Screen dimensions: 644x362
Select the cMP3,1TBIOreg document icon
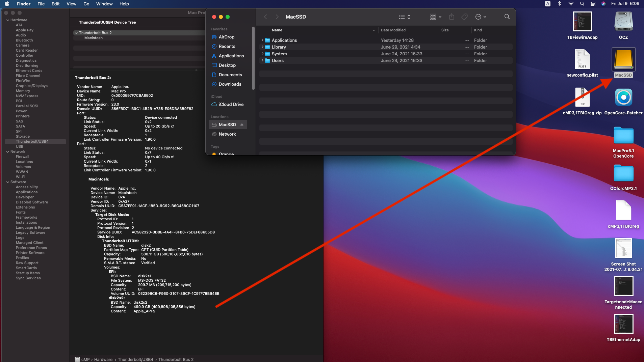pyautogui.click(x=623, y=211)
